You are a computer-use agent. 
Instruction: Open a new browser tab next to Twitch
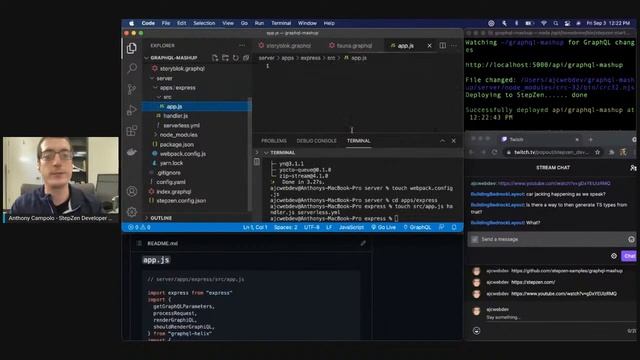click(x=590, y=140)
